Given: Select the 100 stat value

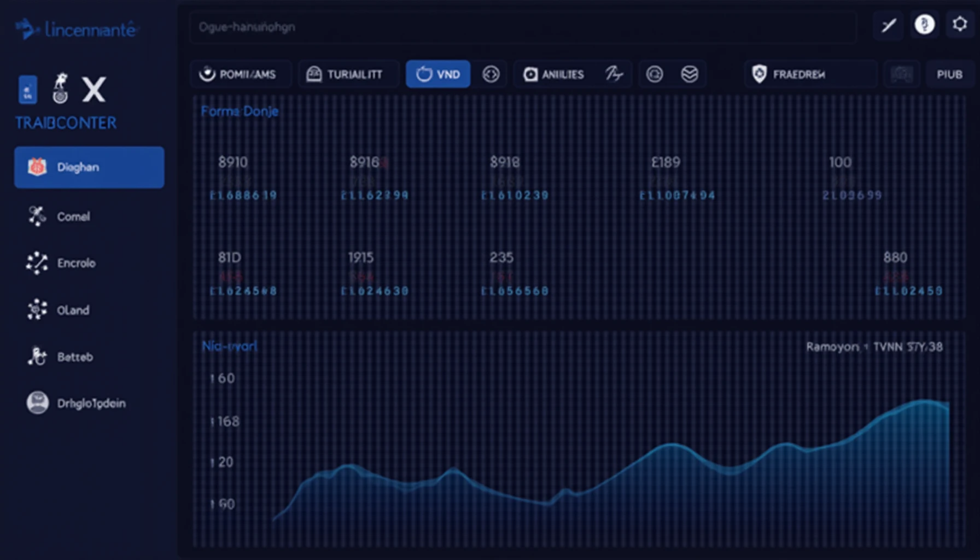Looking at the screenshot, I should [x=840, y=162].
